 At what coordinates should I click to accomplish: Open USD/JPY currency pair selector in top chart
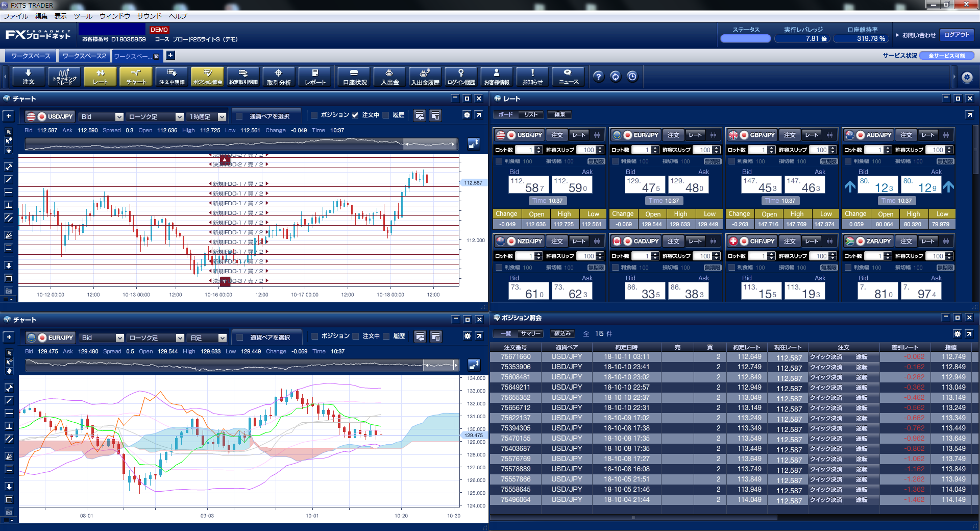click(x=50, y=116)
